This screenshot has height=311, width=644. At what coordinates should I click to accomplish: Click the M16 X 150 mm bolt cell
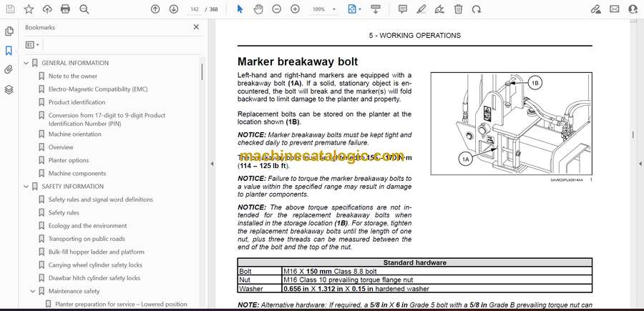[437, 272]
